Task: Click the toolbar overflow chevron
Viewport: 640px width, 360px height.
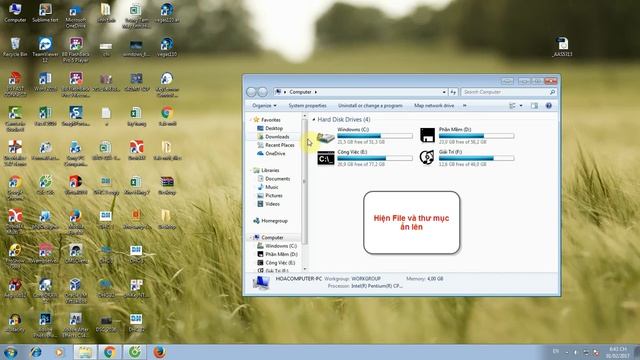Action: 464,106
